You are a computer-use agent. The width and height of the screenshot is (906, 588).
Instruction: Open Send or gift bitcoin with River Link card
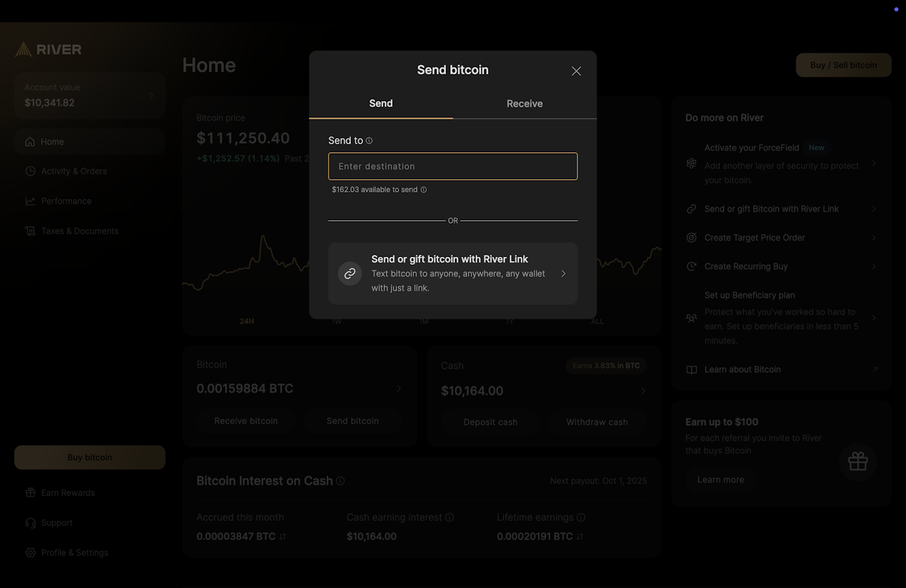pyautogui.click(x=453, y=273)
